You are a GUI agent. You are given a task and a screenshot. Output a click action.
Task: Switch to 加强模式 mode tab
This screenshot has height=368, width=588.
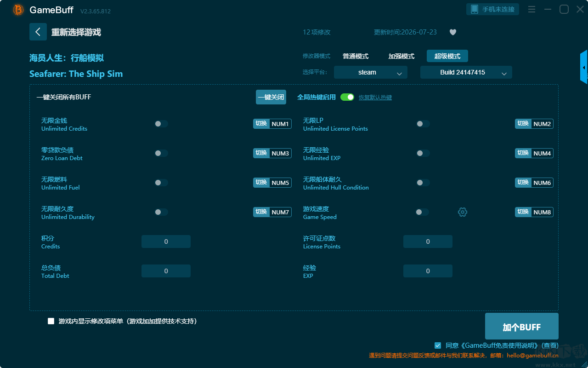pos(401,56)
